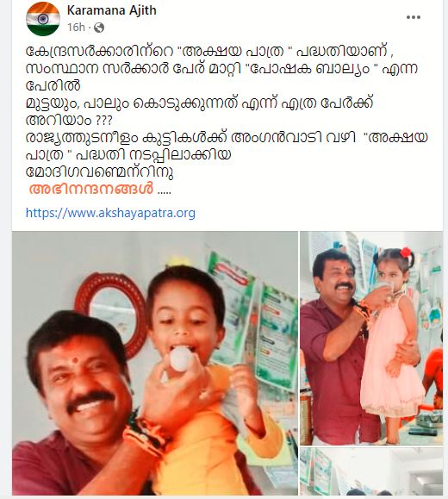The width and height of the screenshot is (448, 499).
Task: Open large photo of child eating egg
Action: [x=155, y=363]
